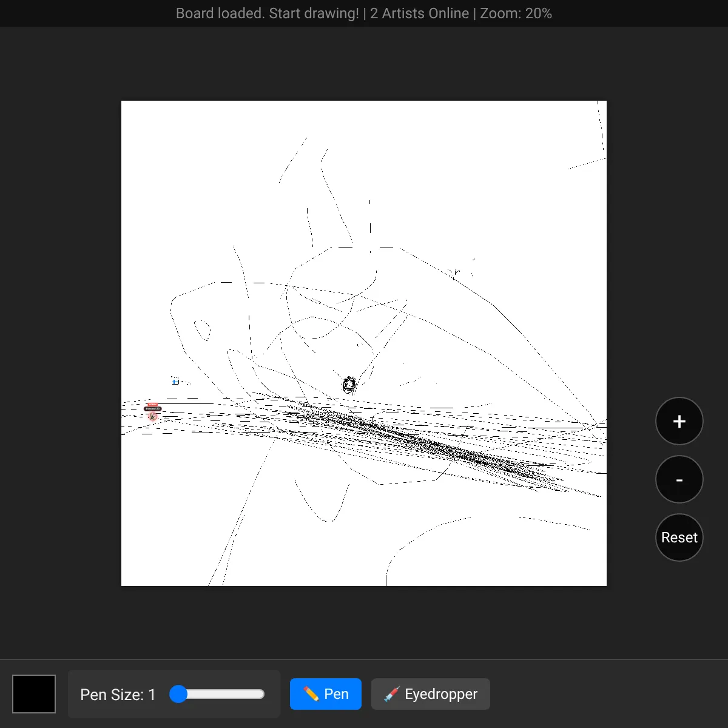
Task: Click the eyedropper icon in the toolbar
Action: (391, 694)
